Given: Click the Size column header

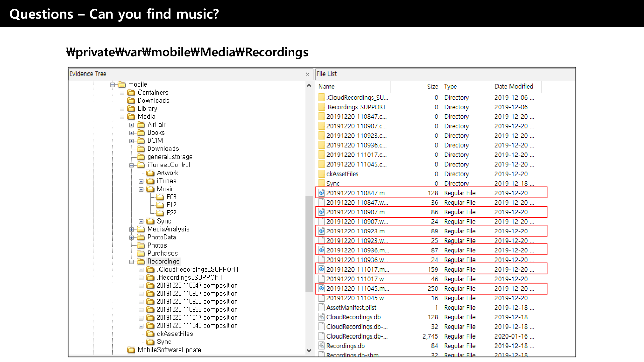Looking at the screenshot, I should coord(432,86).
